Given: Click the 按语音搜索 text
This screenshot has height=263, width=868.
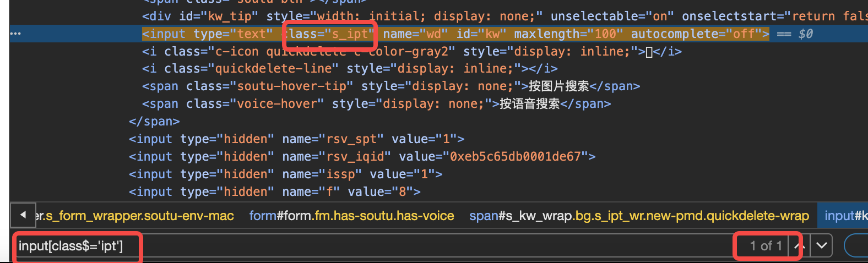Looking at the screenshot, I should [530, 103].
